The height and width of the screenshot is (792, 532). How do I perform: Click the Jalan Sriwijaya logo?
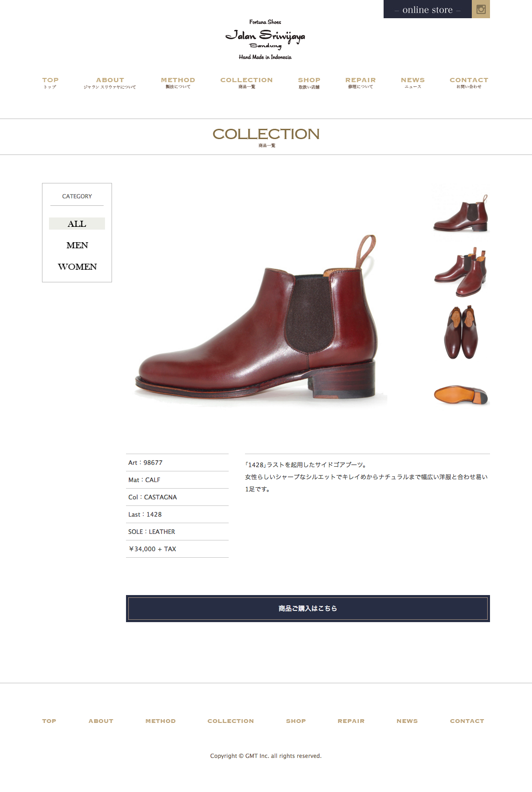point(265,40)
